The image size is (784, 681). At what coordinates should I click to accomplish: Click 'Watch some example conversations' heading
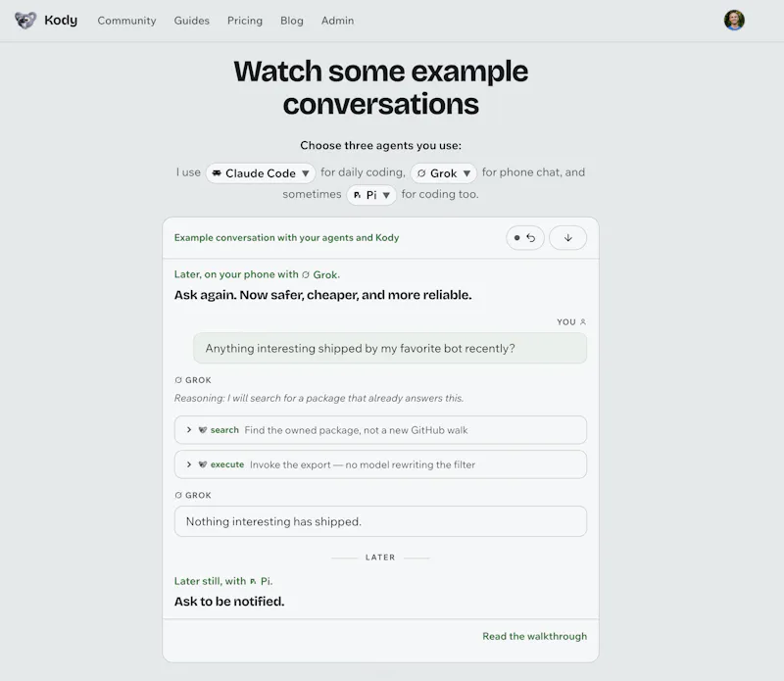[380, 87]
